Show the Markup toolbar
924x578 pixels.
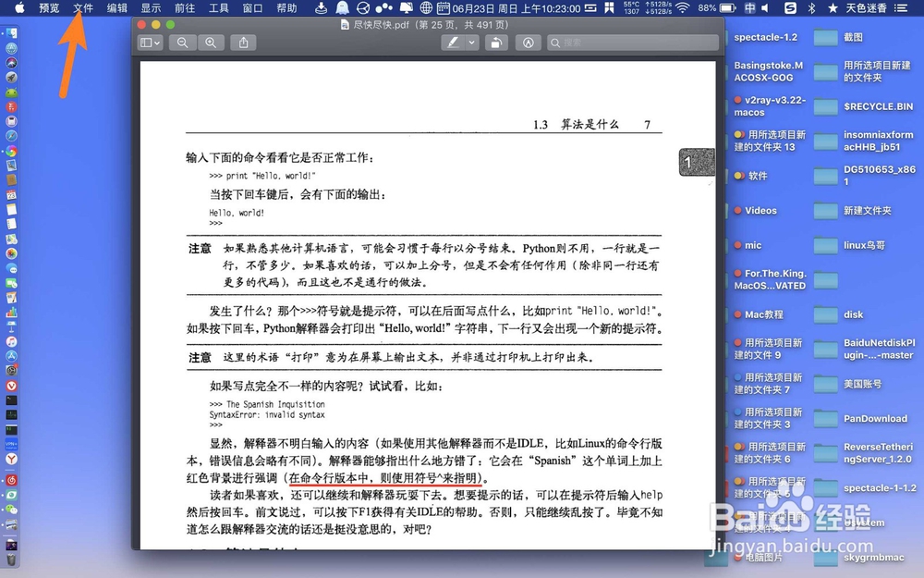529,43
